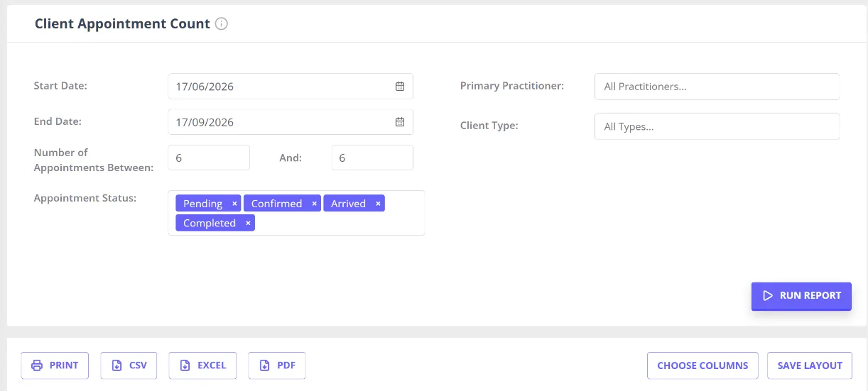This screenshot has width=868, height=391.
Task: Click the Arrived tag label
Action: pyautogui.click(x=348, y=204)
